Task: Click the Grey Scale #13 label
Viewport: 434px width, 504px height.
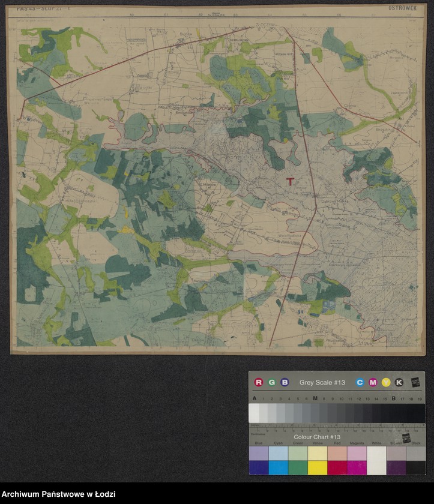Action: pos(322,382)
